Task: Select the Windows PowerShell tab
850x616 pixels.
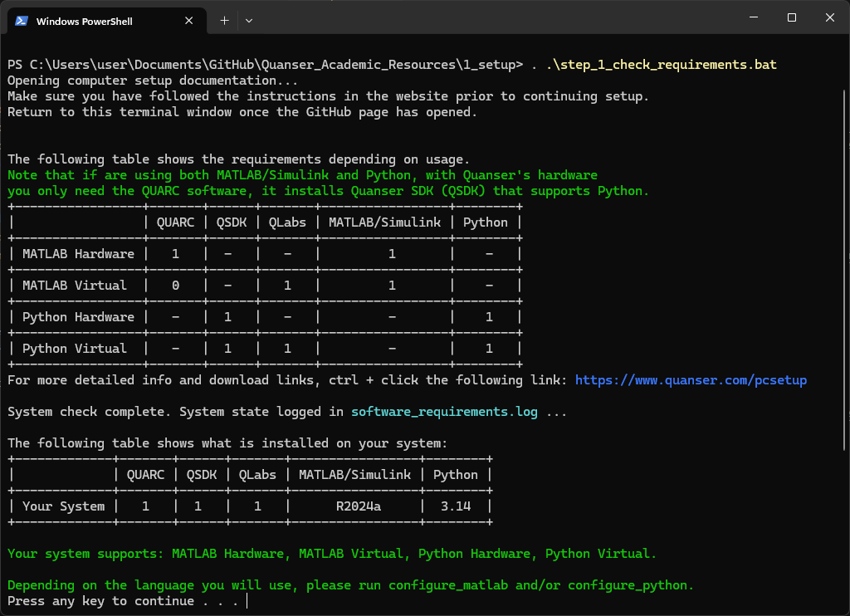Action: click(107, 21)
